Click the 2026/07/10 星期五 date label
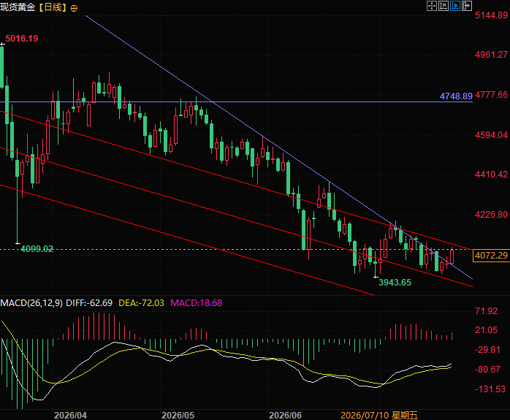 tap(379, 415)
